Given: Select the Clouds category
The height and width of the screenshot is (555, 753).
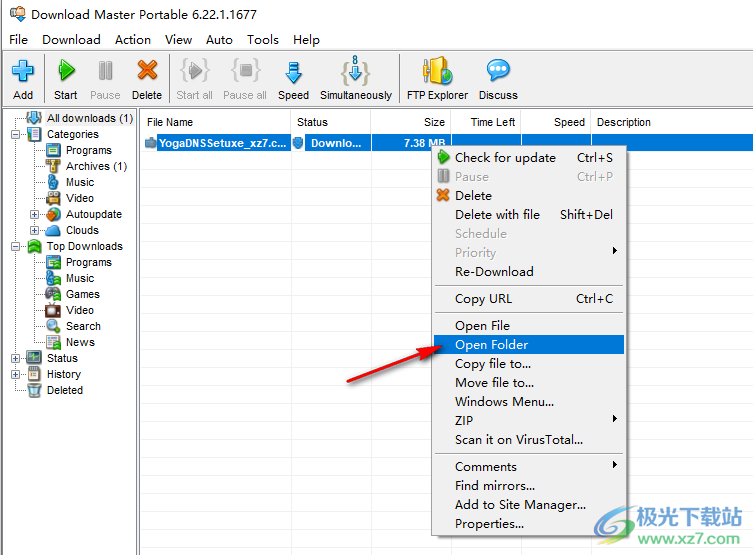Looking at the screenshot, I should coord(82,230).
